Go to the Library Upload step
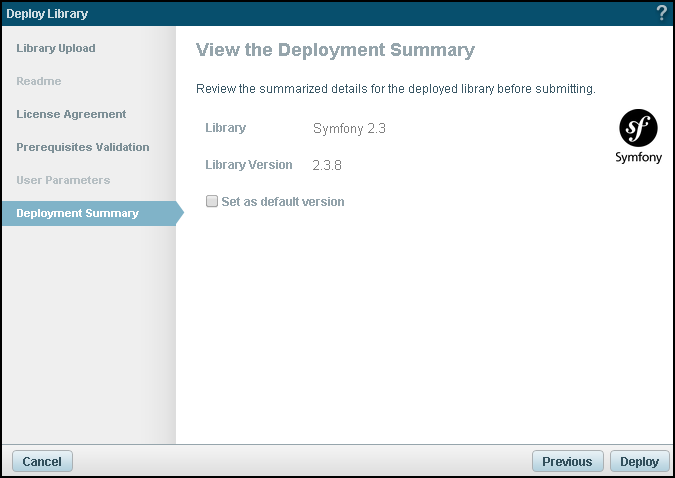Viewport: 675px width, 478px height. 56,48
